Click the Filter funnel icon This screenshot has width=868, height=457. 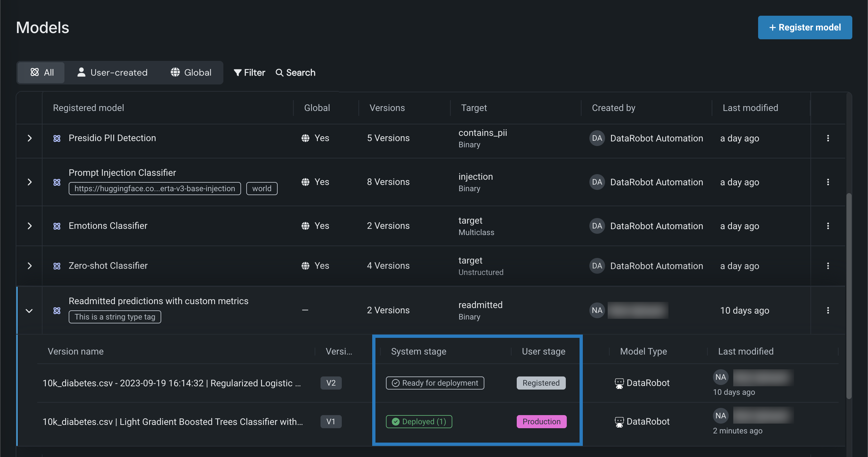click(237, 73)
